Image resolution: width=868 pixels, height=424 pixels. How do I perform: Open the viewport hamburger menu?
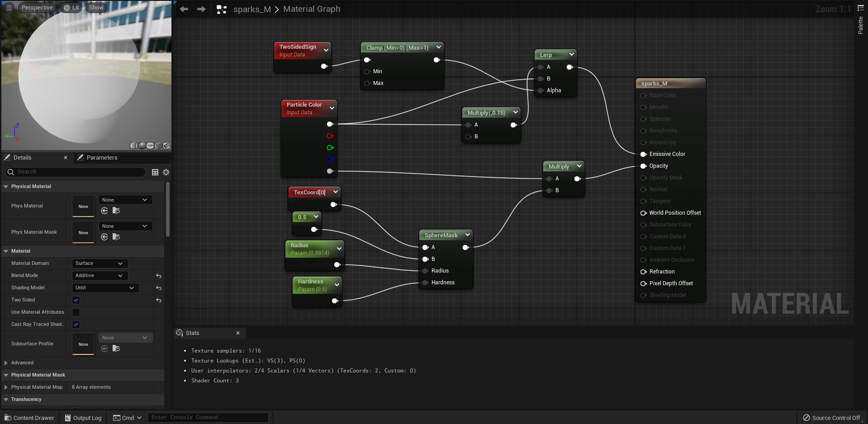(x=9, y=8)
